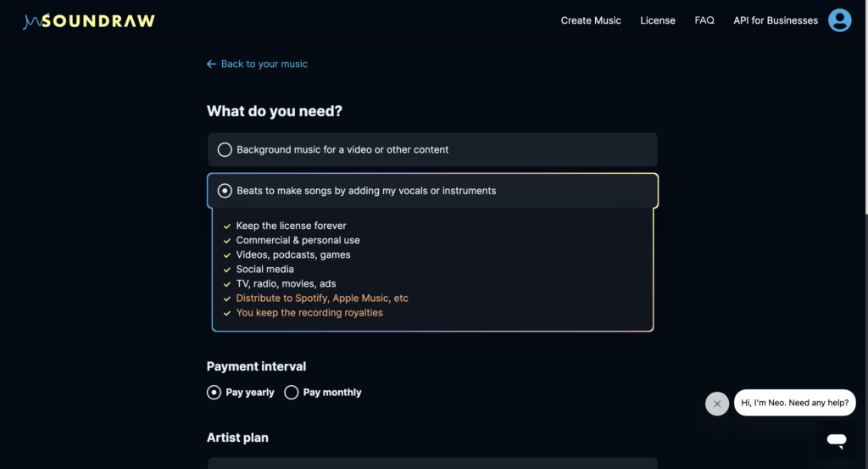The image size is (868, 469).
Task: Click the Soundraw logo
Action: 89,20
